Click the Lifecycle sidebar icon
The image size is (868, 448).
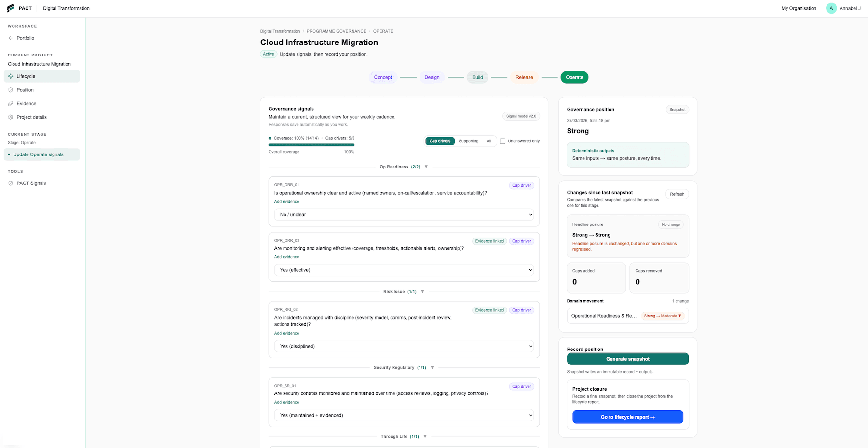(x=11, y=76)
